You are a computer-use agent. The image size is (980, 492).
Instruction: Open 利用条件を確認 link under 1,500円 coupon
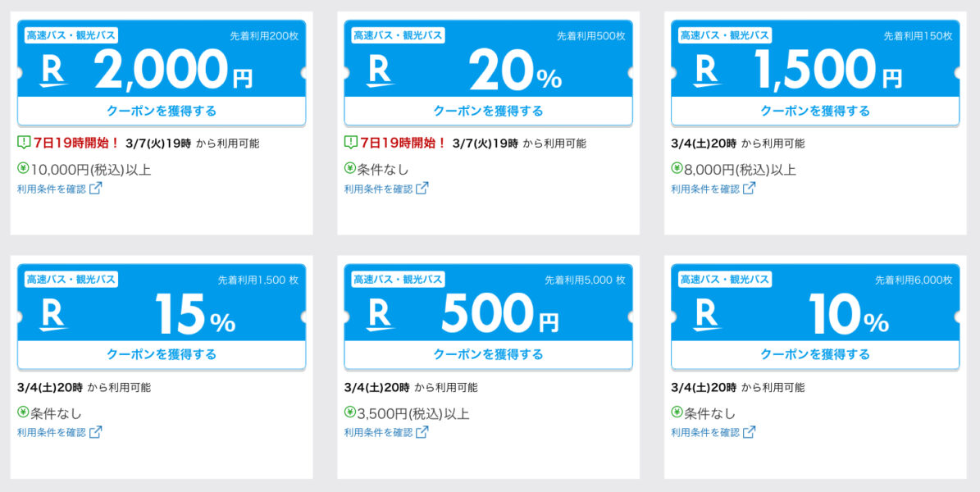pyautogui.click(x=713, y=189)
